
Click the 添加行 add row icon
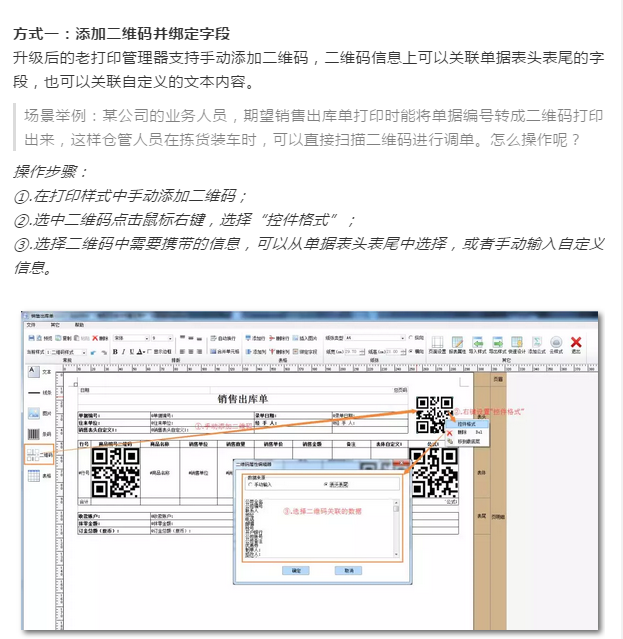pos(248,338)
